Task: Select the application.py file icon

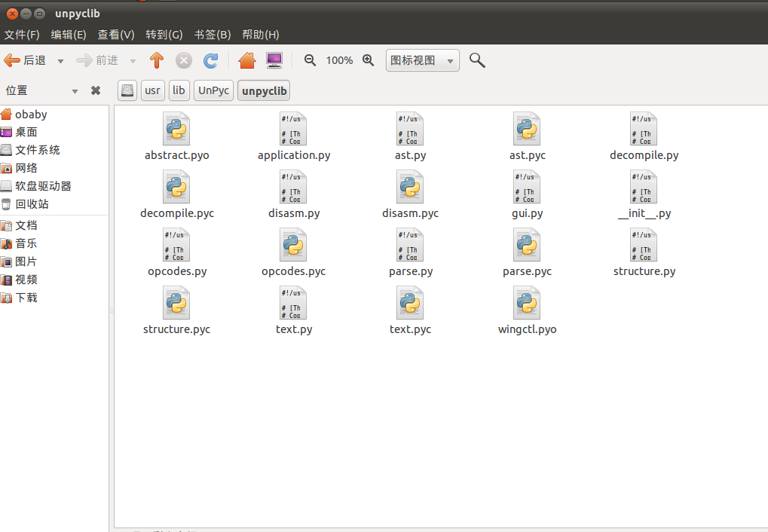Action: point(293,129)
